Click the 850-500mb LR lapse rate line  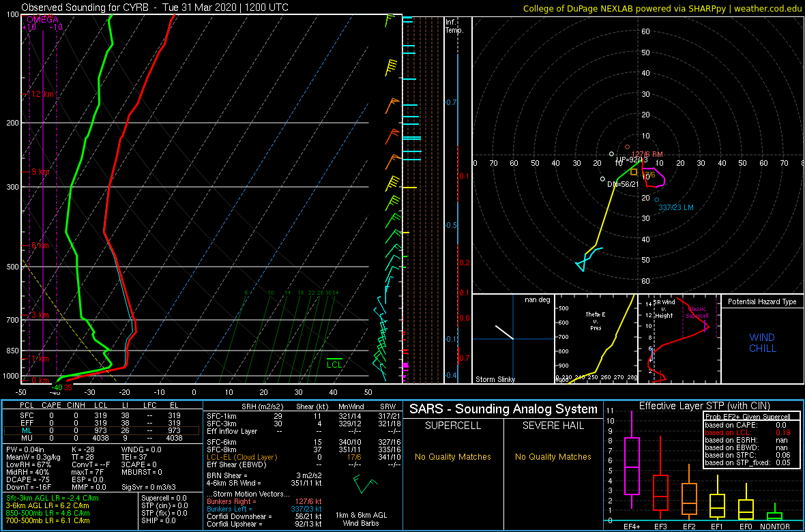coord(48,513)
